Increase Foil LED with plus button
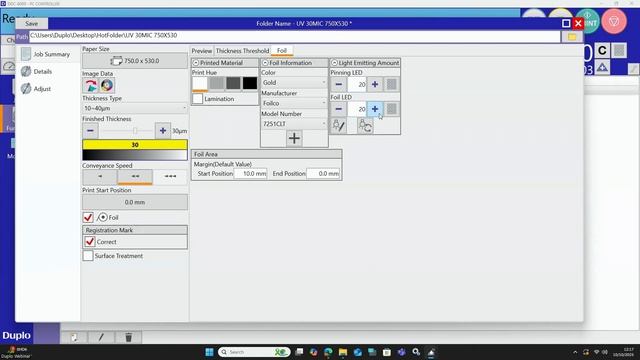Screen dimensions: 640x360 pyautogui.click(x=375, y=109)
